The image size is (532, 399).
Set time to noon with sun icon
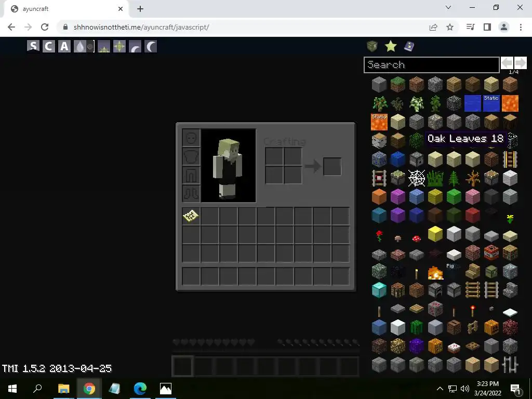(x=119, y=46)
